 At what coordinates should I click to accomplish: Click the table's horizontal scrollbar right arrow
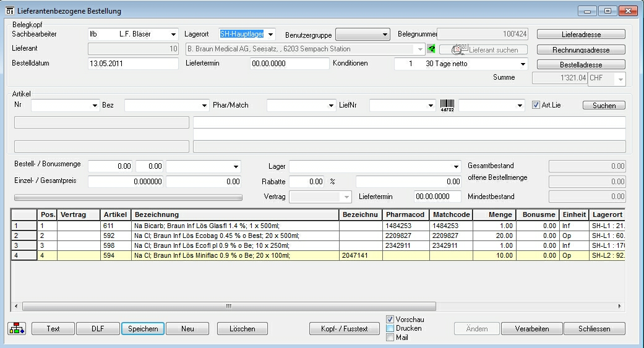click(619, 306)
